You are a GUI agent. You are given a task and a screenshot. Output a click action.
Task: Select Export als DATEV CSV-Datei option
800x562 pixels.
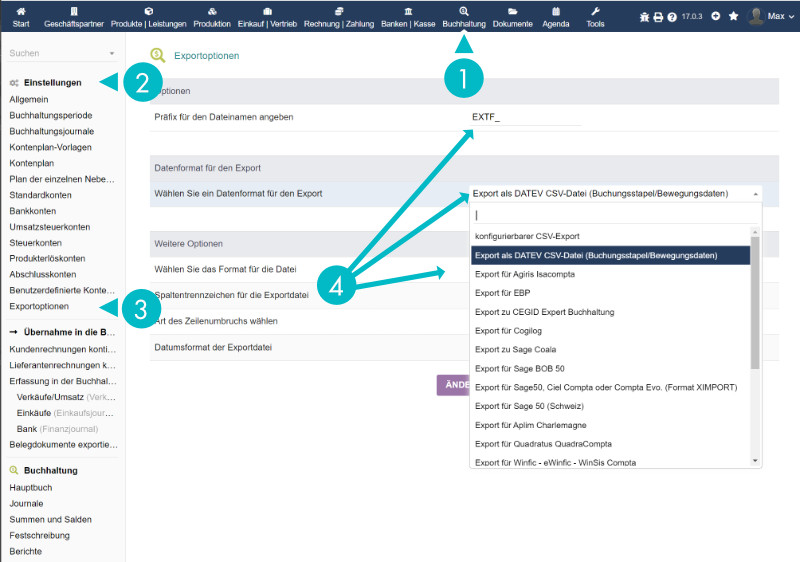pos(611,255)
